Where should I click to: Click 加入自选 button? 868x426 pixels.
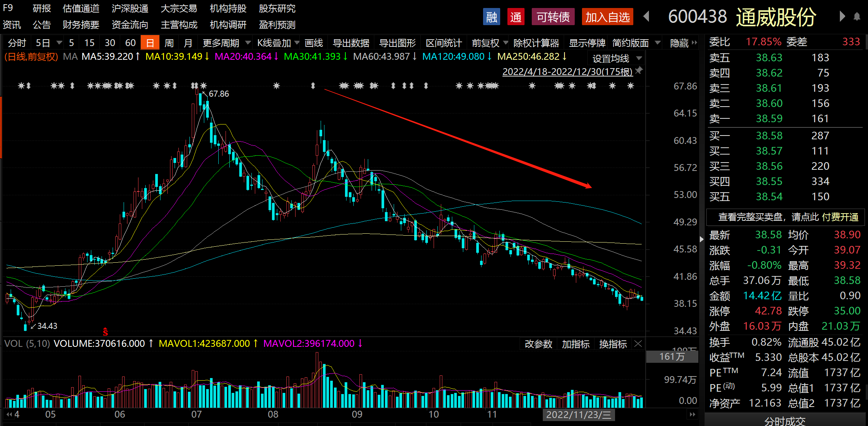coord(607,17)
